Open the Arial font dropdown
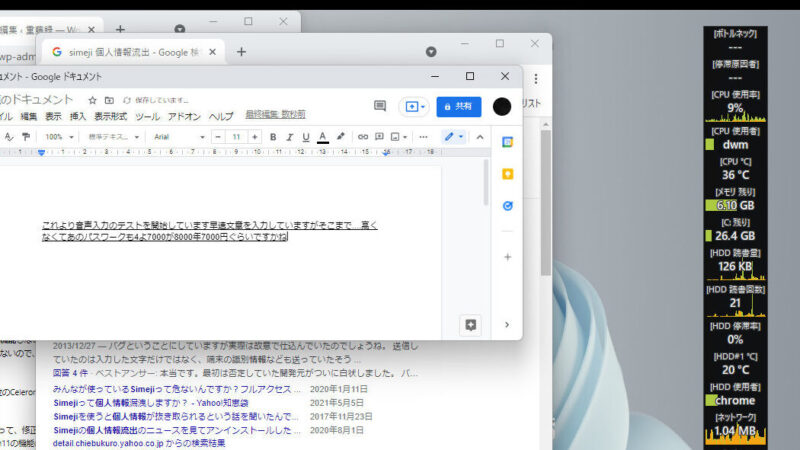This screenshot has width=800, height=450. point(179,137)
